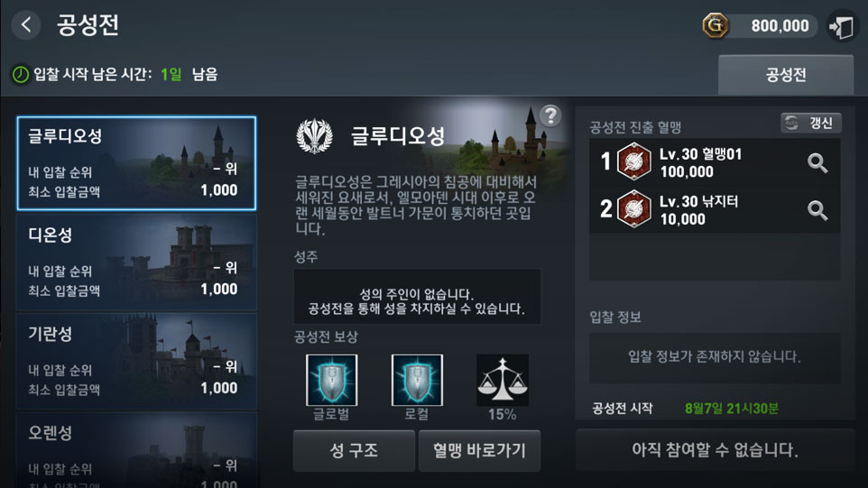Tap the exit door icon
This screenshot has height=488, width=868.
(842, 26)
